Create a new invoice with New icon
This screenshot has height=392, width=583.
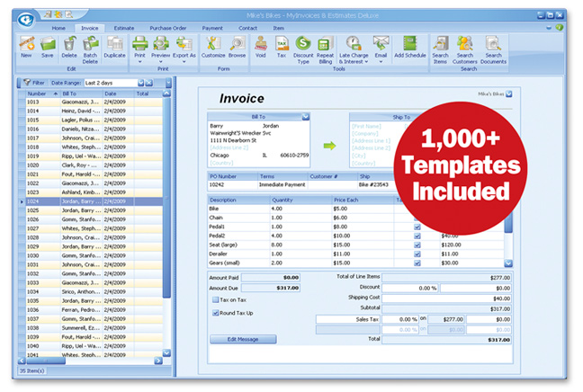(x=26, y=46)
